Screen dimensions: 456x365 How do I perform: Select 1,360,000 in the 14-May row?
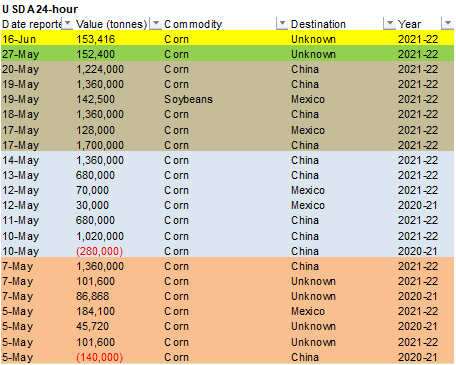pyautogui.click(x=100, y=160)
